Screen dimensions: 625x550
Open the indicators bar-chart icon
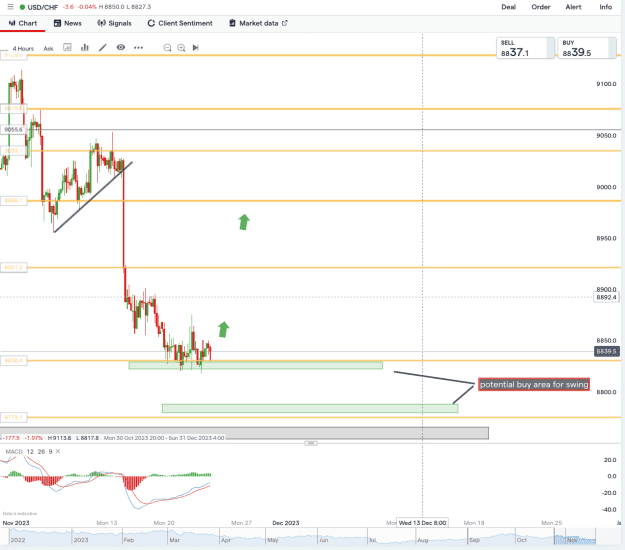(x=85, y=47)
